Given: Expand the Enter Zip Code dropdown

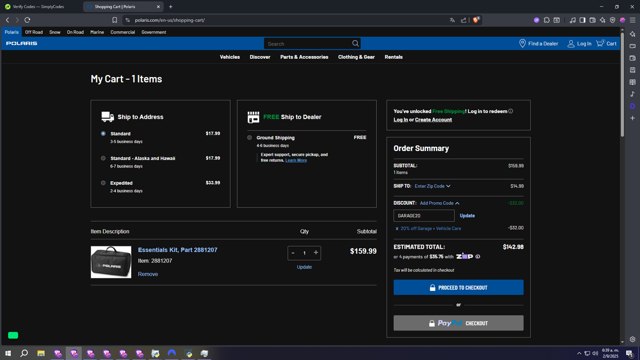Looking at the screenshot, I should (x=432, y=186).
